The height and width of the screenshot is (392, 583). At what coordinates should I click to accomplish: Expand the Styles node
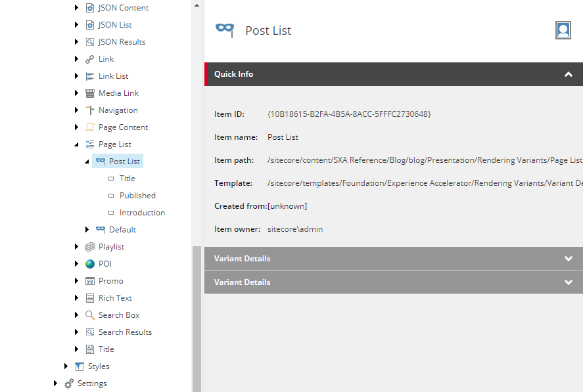click(x=66, y=366)
